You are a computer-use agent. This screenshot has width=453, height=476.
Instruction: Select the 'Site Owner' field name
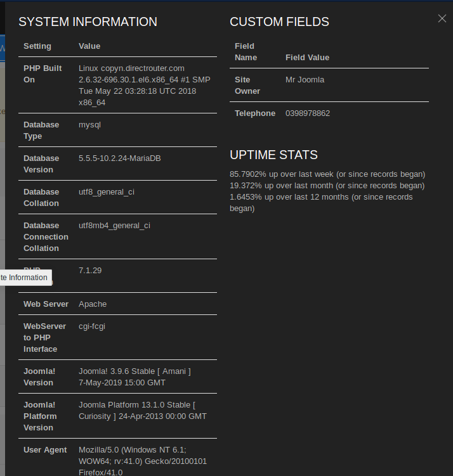coord(247,86)
